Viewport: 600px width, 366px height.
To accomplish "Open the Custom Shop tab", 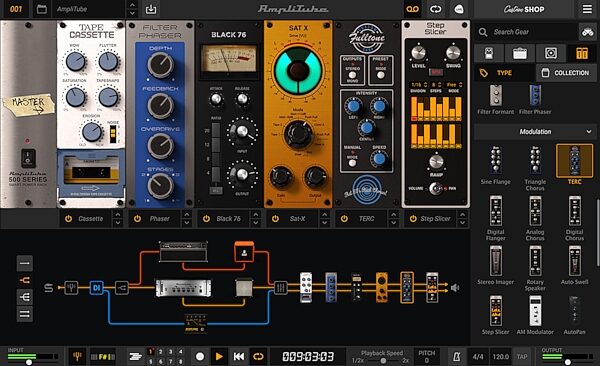I will pos(524,9).
